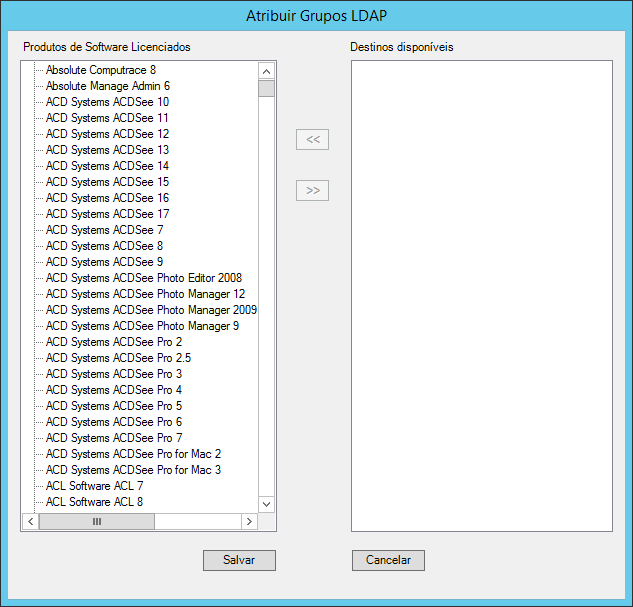Image resolution: width=633 pixels, height=607 pixels.
Task: Click the Salvar button
Action: click(239, 560)
